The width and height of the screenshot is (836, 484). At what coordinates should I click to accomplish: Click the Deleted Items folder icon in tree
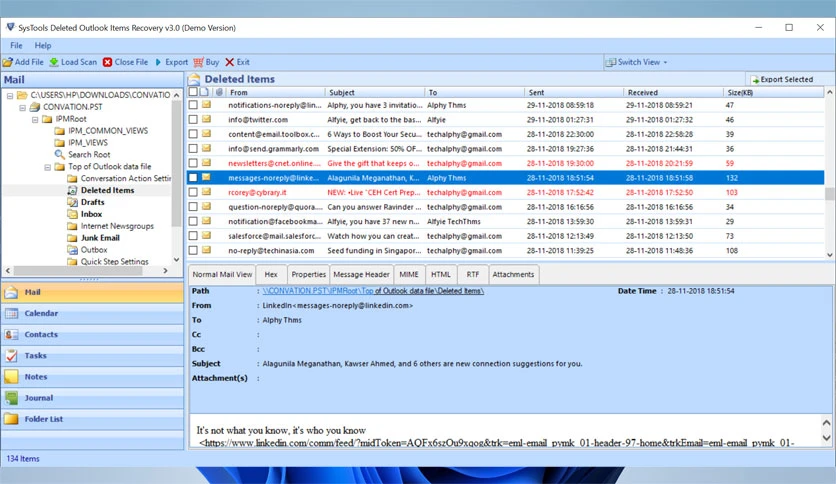click(x=73, y=190)
